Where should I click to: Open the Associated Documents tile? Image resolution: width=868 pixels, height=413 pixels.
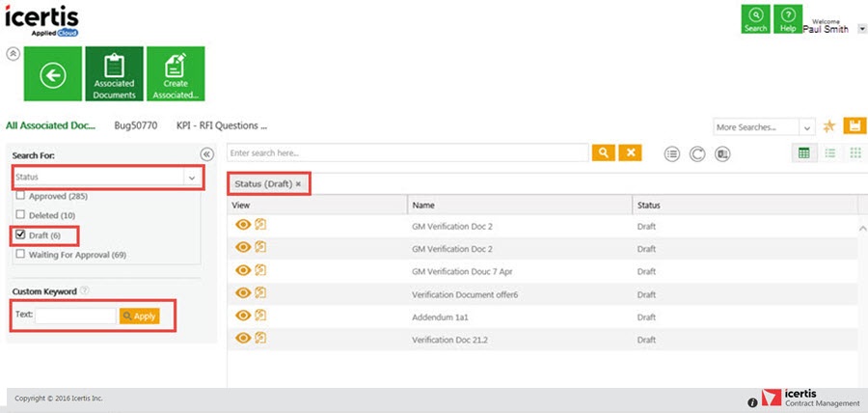[114, 74]
